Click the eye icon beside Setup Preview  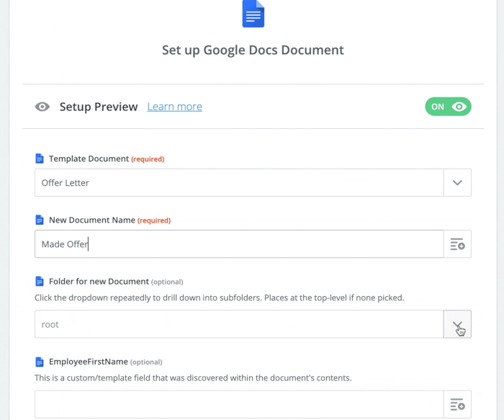click(x=42, y=107)
